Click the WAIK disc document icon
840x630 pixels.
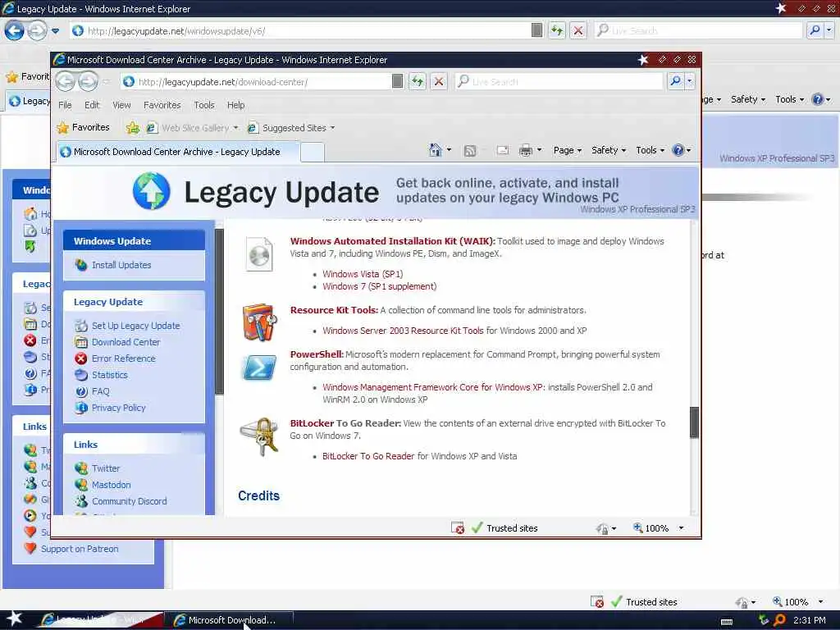(259, 254)
